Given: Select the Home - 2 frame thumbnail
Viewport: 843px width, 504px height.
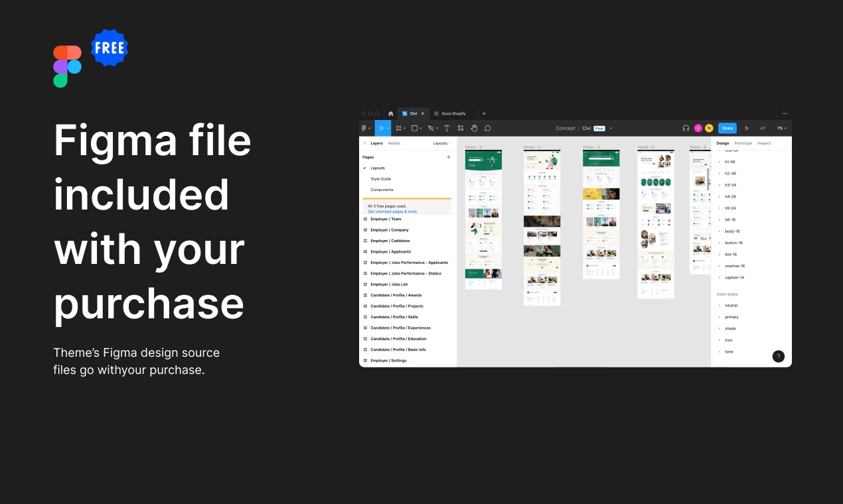Looking at the screenshot, I should (x=483, y=220).
